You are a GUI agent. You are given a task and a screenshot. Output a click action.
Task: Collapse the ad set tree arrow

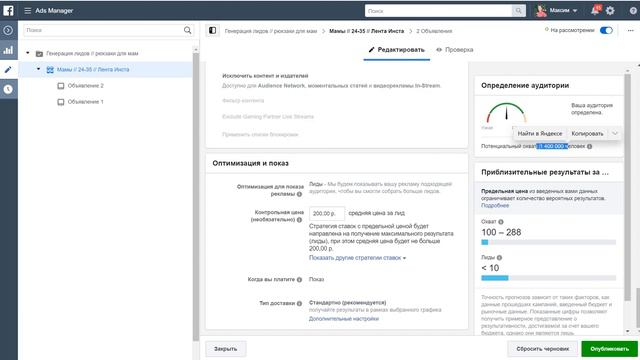[x=38, y=69]
